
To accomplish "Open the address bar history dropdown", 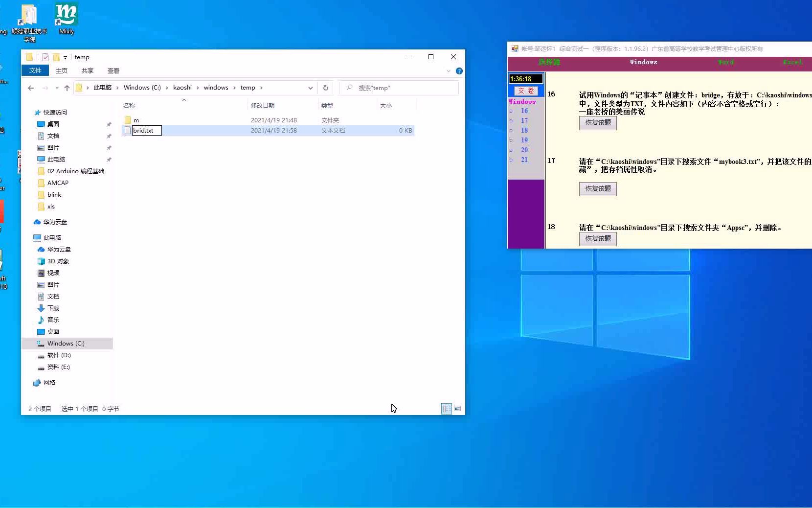I will click(311, 88).
